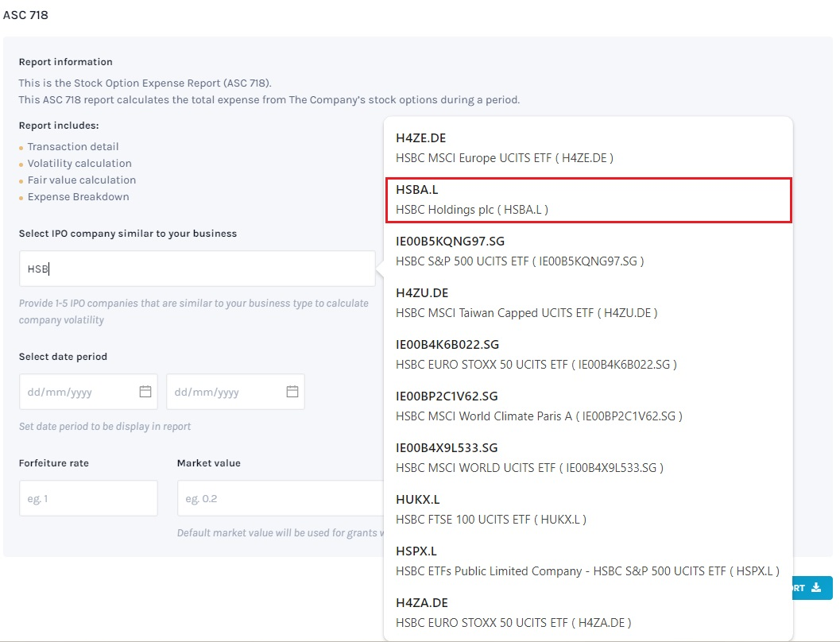840x642 pixels.
Task: Select H4ZA.DE HSBC EURO STOXX 50
Action: click(x=588, y=613)
